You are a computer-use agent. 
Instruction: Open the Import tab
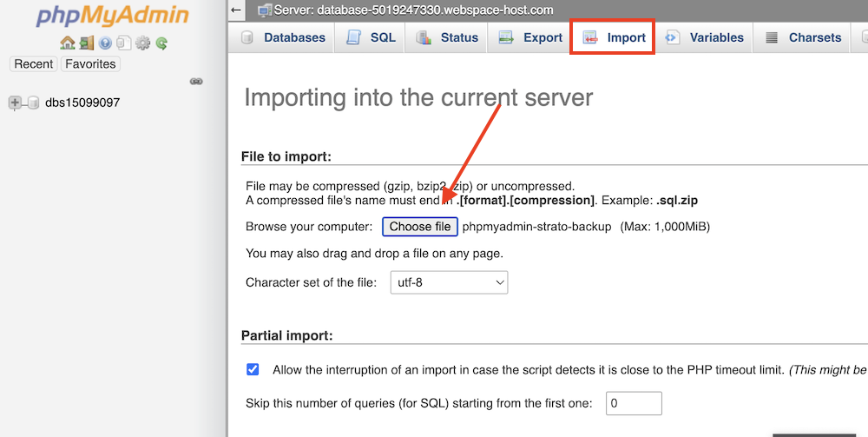[x=613, y=37]
